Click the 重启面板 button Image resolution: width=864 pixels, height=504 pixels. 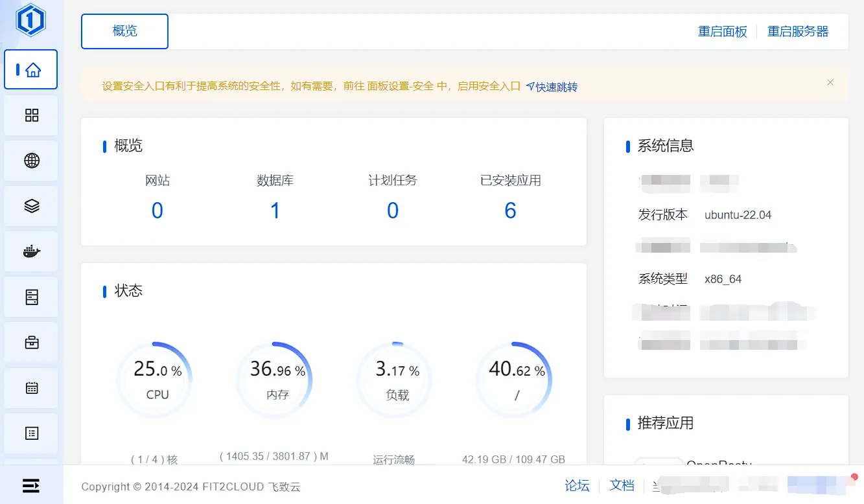point(722,32)
